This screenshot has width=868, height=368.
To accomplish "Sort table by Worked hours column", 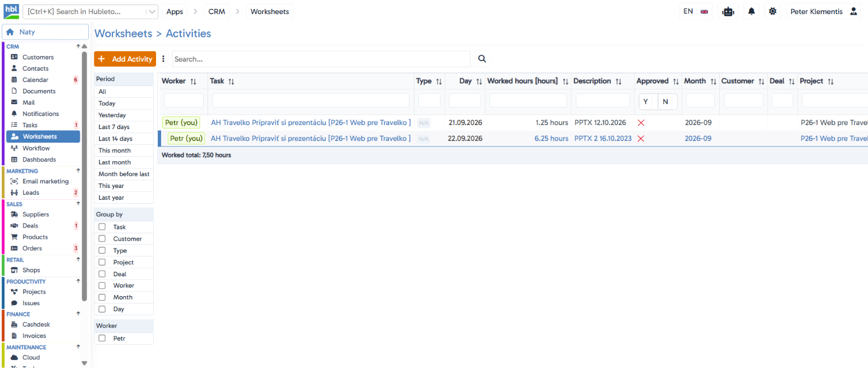I will 565,82.
